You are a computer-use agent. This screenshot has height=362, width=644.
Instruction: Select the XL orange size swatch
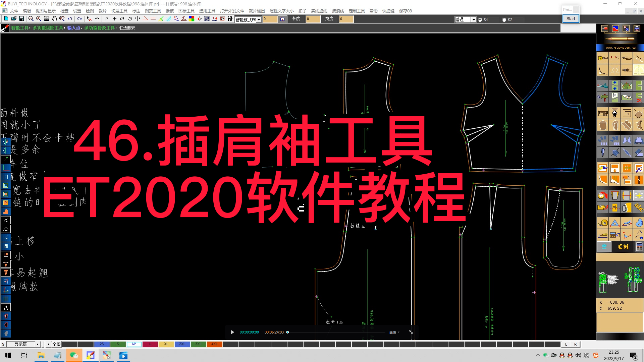pos(166,344)
